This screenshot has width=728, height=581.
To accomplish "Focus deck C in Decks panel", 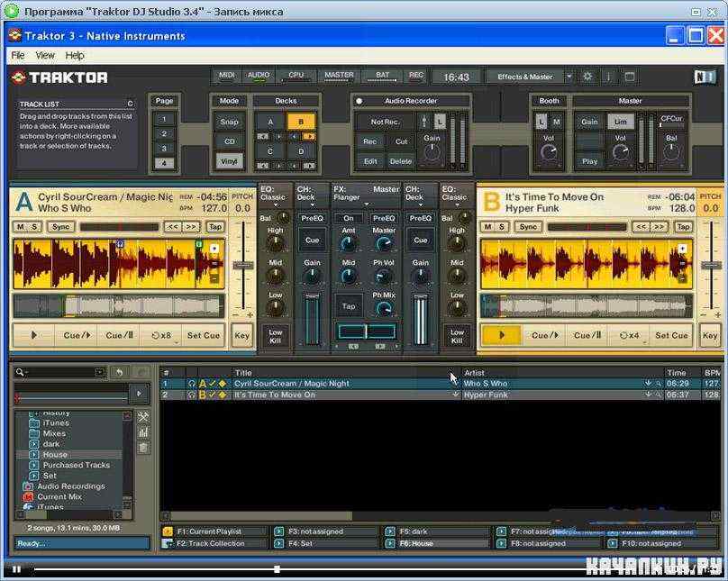I will point(270,151).
